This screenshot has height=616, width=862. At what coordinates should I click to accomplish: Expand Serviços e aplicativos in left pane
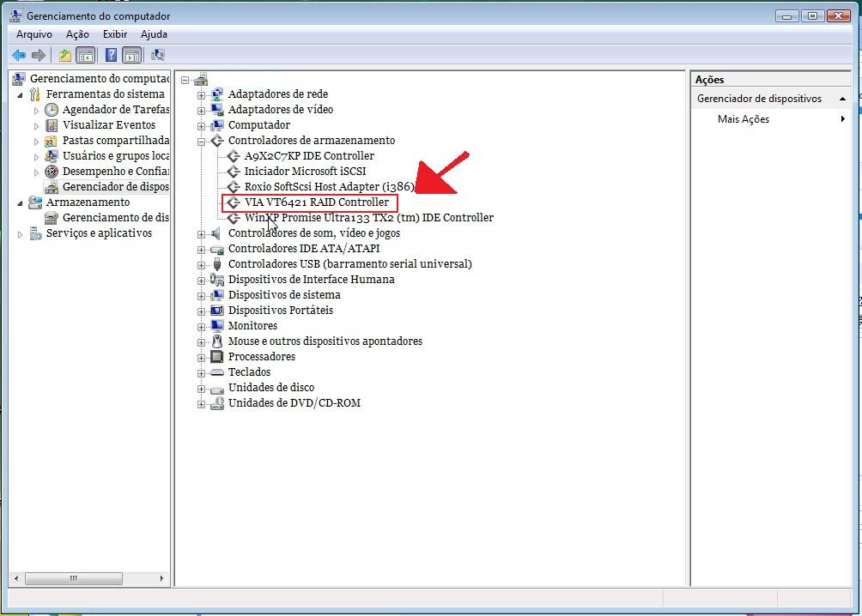point(21,233)
